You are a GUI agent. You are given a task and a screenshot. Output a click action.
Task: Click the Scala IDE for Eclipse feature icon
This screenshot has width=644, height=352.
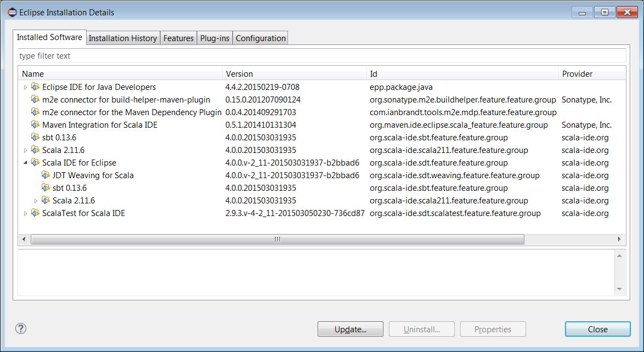click(36, 163)
